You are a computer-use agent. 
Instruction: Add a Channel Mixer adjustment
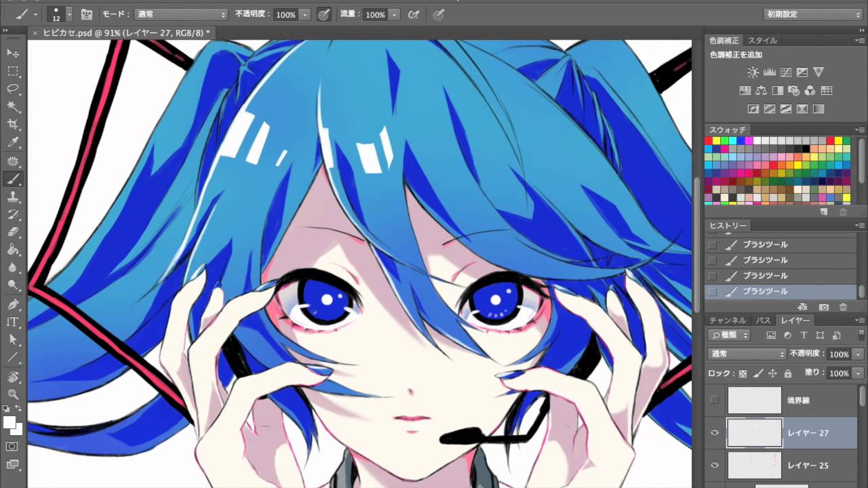(x=810, y=90)
